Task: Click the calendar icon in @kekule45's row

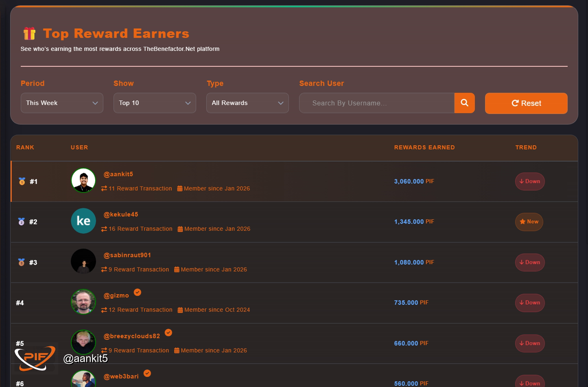Action: coord(180,229)
